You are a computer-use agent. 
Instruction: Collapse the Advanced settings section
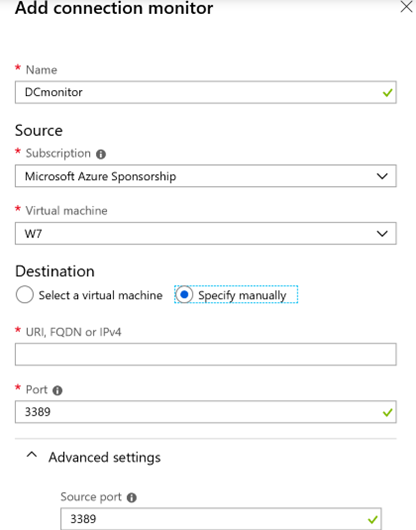[x=32, y=455]
